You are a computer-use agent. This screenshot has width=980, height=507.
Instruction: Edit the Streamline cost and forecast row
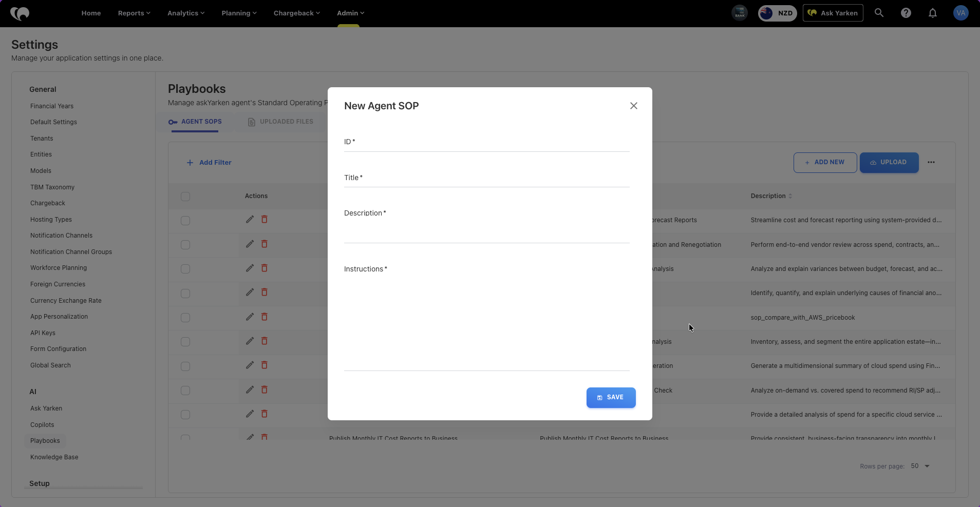tap(250, 220)
